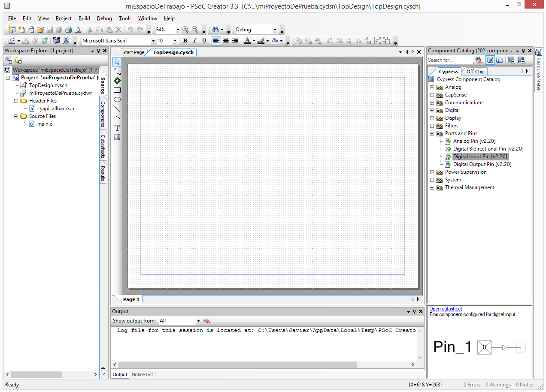The image size is (546, 392).
Task: Click the Program device chip icon
Action: [56, 41]
